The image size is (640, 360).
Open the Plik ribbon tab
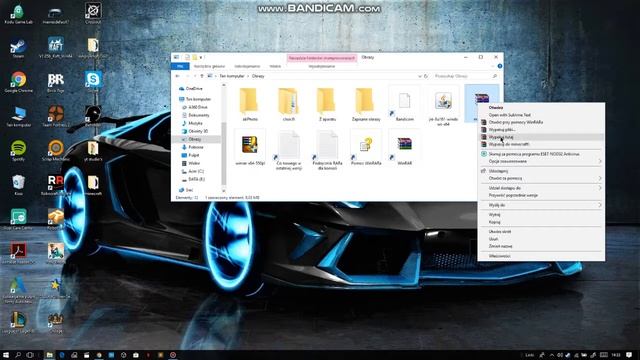tap(180, 66)
